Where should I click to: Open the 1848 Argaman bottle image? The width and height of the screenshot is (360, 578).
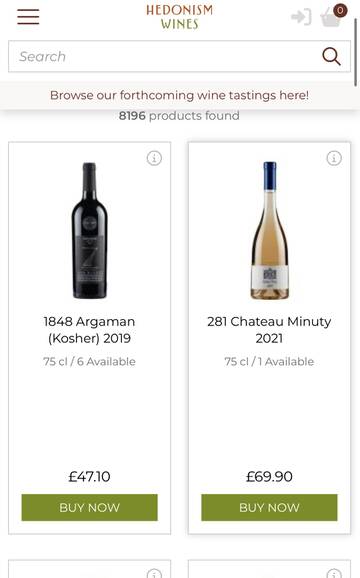coord(90,230)
